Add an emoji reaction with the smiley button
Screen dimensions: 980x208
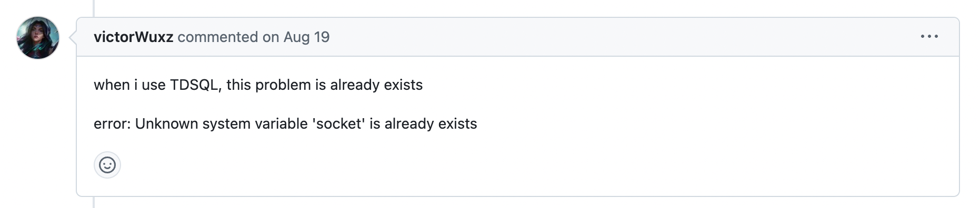[x=107, y=165]
